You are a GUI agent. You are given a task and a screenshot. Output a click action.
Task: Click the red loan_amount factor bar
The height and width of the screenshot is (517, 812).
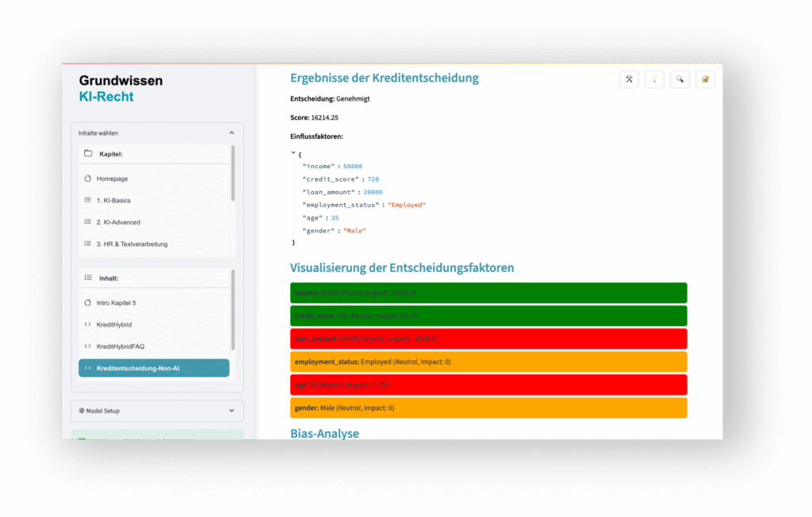488,339
